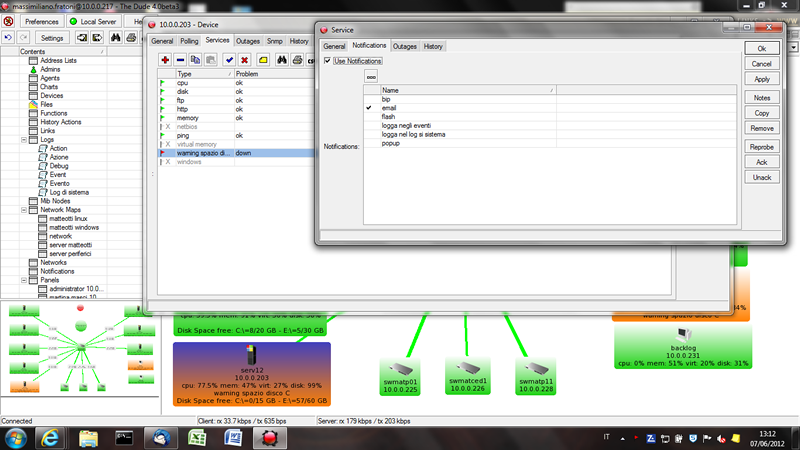This screenshot has height=450, width=800.
Task: Sort the Type column in services list
Action: coord(204,74)
